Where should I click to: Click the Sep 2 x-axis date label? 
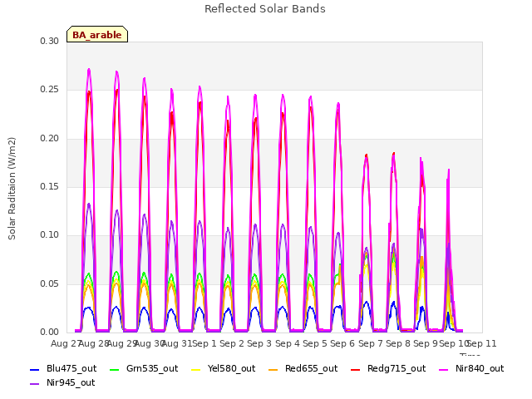[x=232, y=343]
